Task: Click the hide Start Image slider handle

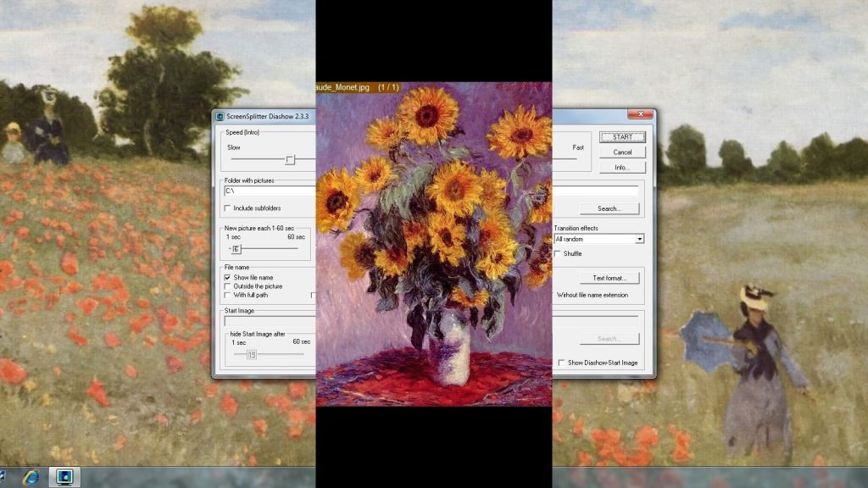Action: point(252,354)
